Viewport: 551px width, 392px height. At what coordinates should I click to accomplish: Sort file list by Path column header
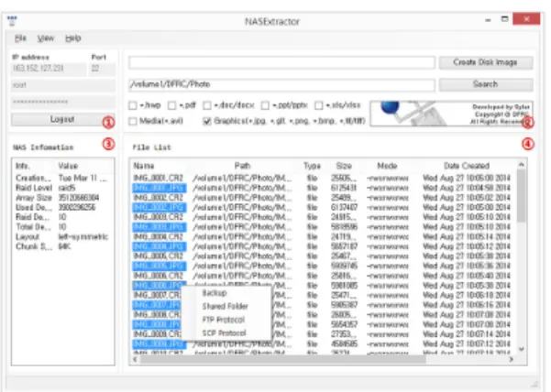[242, 166]
